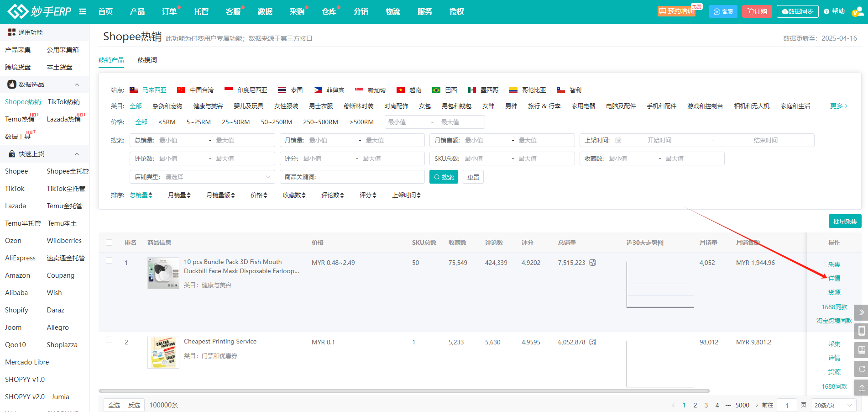Click sales chart icon beside 7,515,223
The height and width of the screenshot is (412, 868).
(x=592, y=263)
